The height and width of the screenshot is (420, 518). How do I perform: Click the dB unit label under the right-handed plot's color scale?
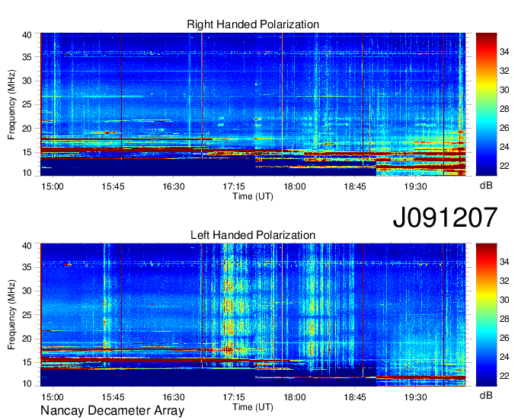(x=486, y=186)
